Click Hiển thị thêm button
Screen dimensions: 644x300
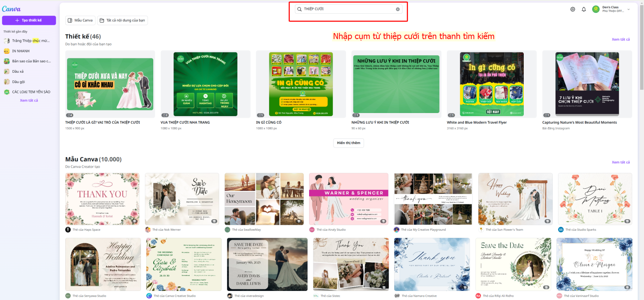click(349, 143)
